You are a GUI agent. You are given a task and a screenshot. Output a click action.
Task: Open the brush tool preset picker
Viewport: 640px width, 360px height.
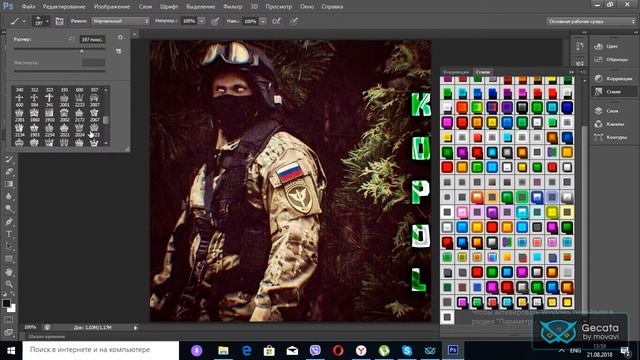[x=18, y=21]
